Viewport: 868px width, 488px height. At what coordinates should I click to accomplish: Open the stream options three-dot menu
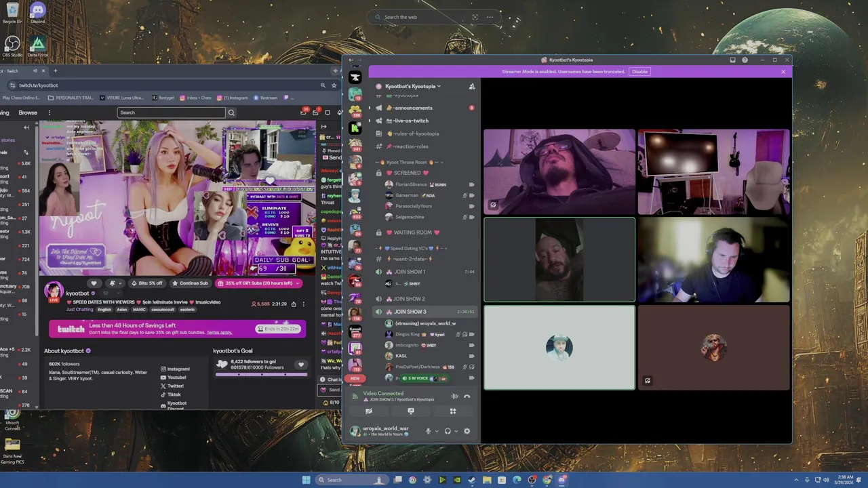(303, 304)
